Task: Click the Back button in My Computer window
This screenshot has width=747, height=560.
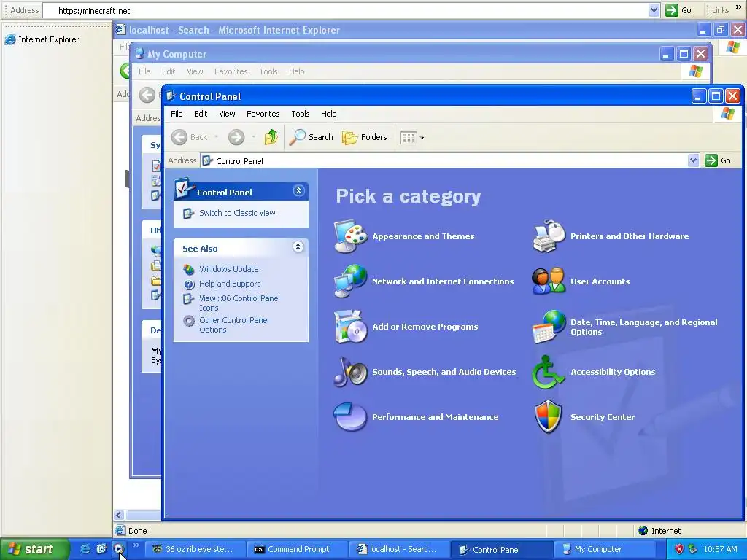Action: [147, 95]
